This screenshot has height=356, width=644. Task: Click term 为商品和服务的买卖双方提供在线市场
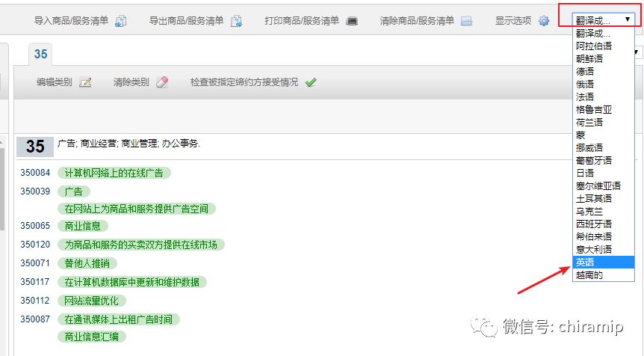pyautogui.click(x=141, y=245)
